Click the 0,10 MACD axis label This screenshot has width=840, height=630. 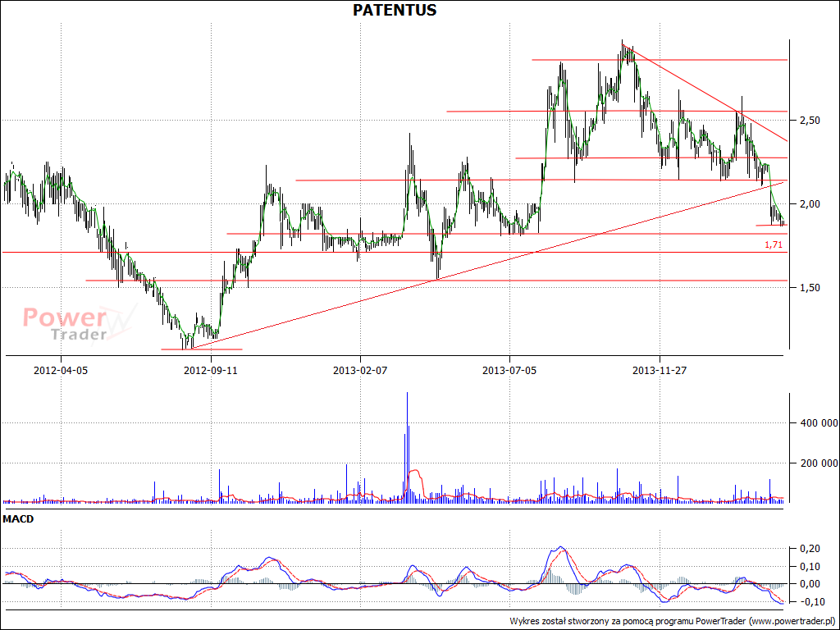(809, 566)
